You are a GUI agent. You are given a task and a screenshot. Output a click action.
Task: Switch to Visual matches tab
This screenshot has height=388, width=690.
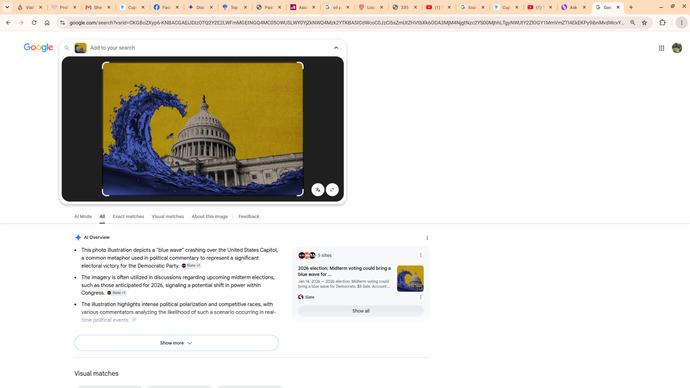[x=168, y=216]
